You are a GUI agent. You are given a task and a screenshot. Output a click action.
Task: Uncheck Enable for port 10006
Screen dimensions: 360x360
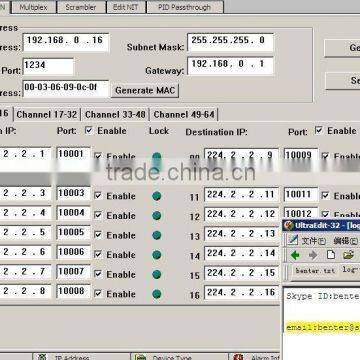pos(98,255)
